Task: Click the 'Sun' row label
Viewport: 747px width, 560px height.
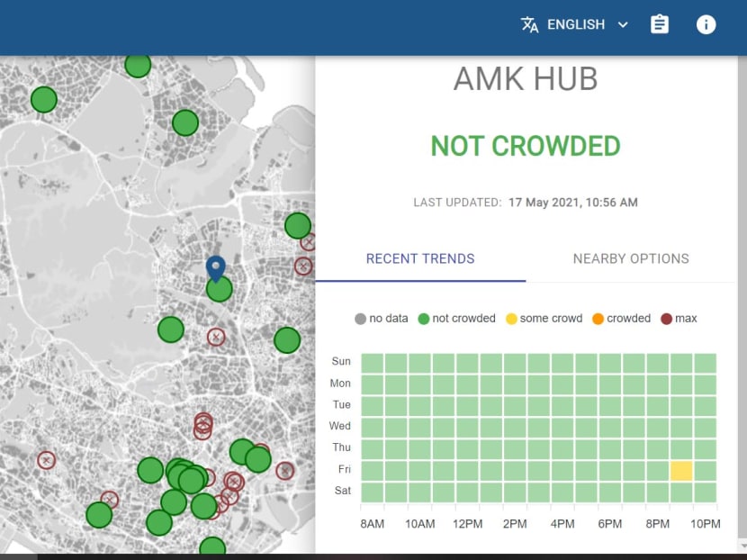Action: click(x=341, y=361)
